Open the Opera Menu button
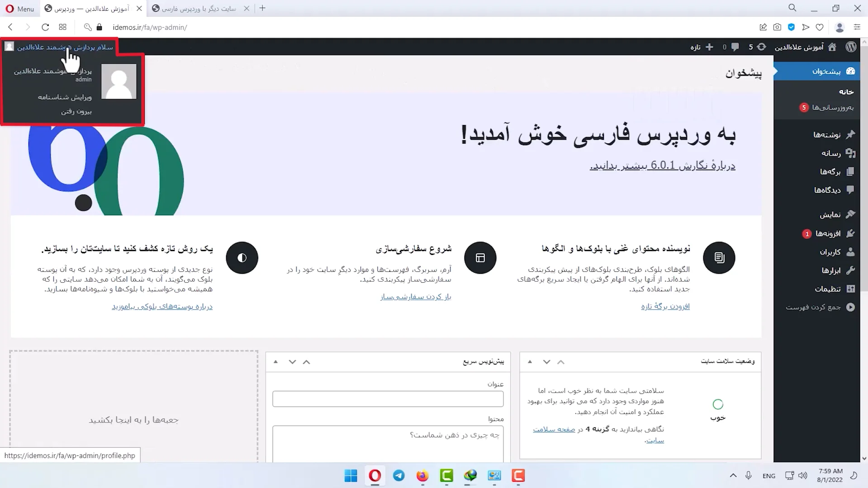868x488 pixels. pos(20,9)
